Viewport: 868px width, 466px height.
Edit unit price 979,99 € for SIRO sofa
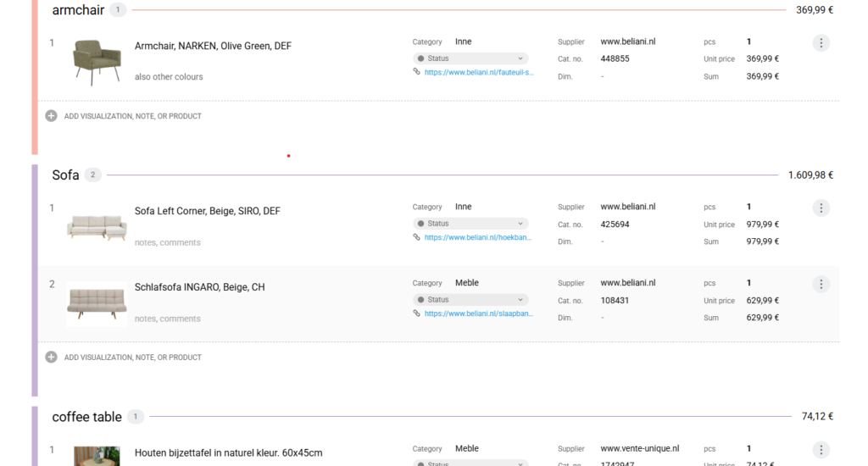(x=762, y=225)
